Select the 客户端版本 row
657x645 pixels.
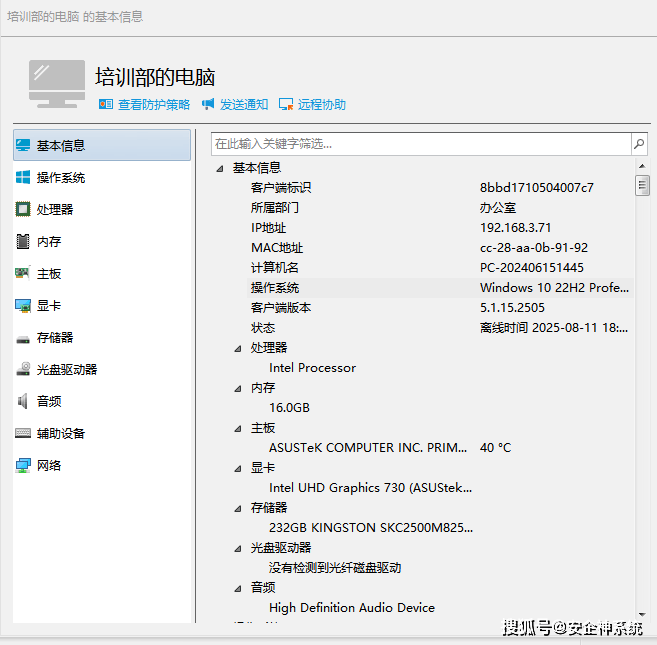click(x=440, y=308)
